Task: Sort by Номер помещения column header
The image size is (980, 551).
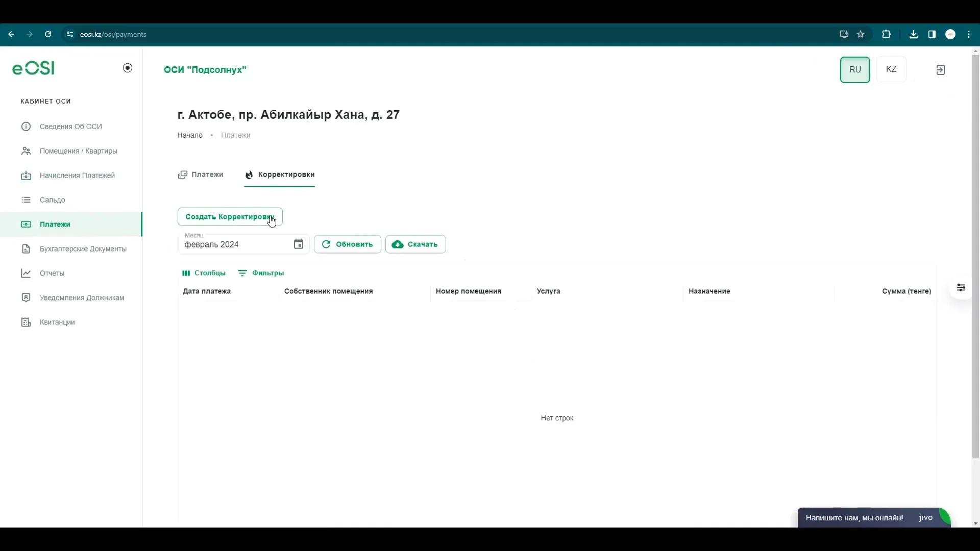Action: (469, 291)
